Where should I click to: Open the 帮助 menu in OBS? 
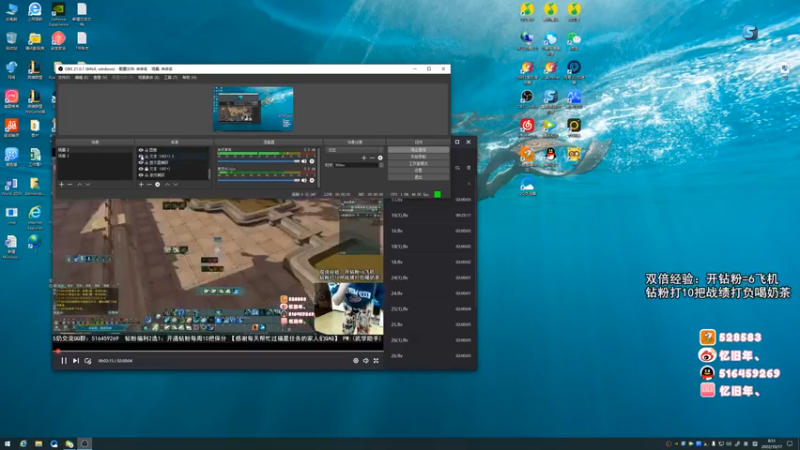click(189, 78)
